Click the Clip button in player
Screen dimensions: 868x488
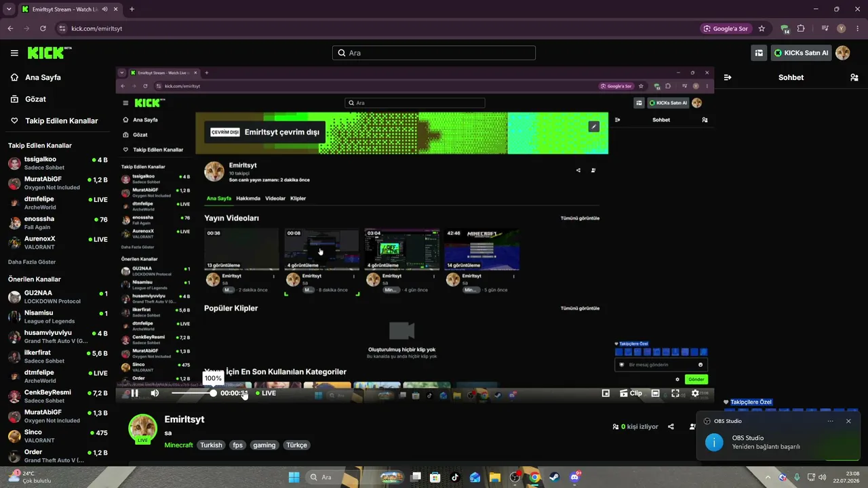point(631,393)
